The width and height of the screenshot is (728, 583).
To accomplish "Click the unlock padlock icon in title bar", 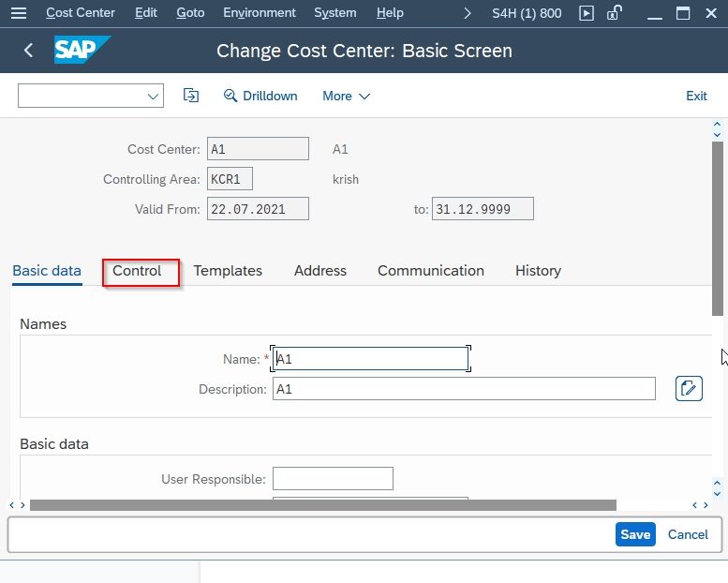I will [615, 12].
